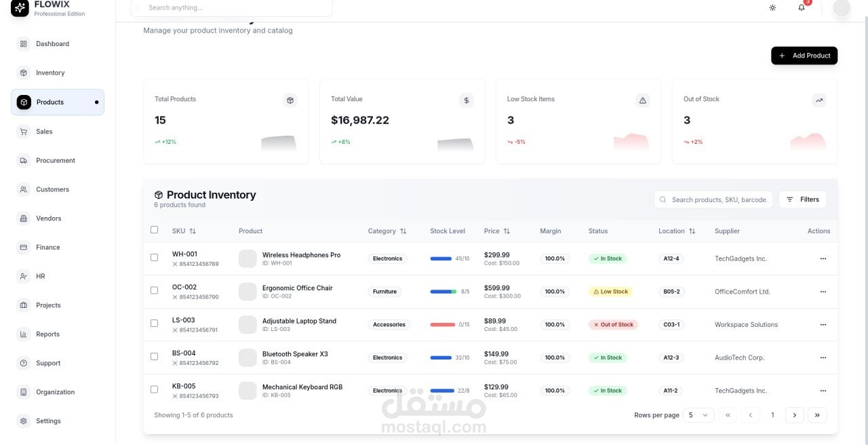Open actions menu for Mechanical Keyboard RGB
Screen dimensions: 868x445
click(823, 391)
